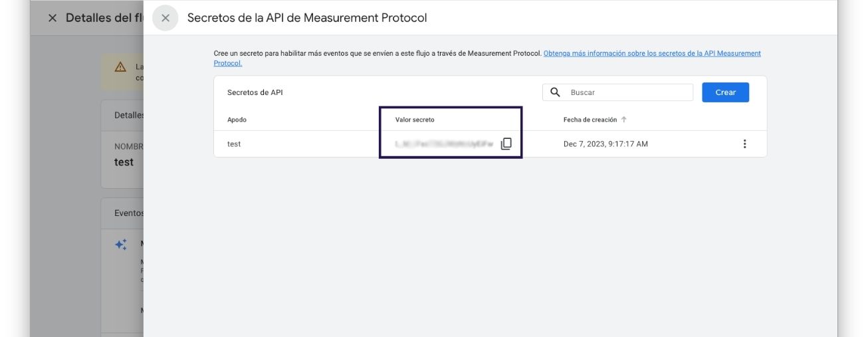Image resolution: width=868 pixels, height=337 pixels.
Task: Sort by Fecha de creación arrow
Action: tap(623, 120)
